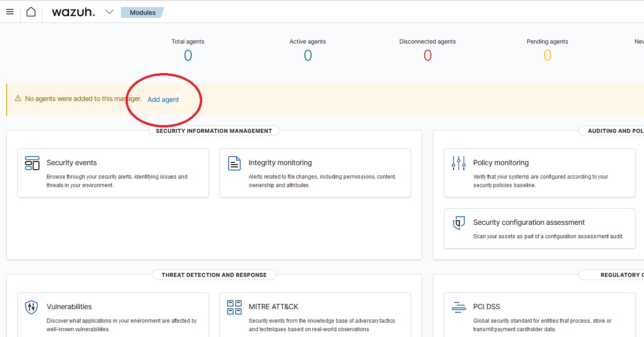
Task: Open the hamburger navigation menu
Action: pyautogui.click(x=9, y=12)
